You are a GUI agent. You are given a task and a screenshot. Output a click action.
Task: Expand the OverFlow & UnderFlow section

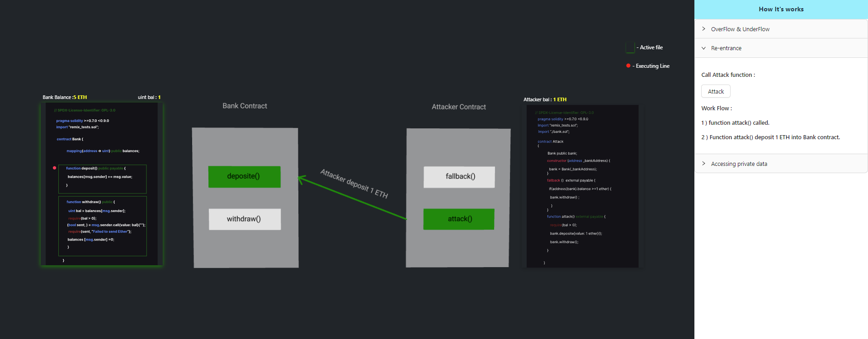point(740,29)
